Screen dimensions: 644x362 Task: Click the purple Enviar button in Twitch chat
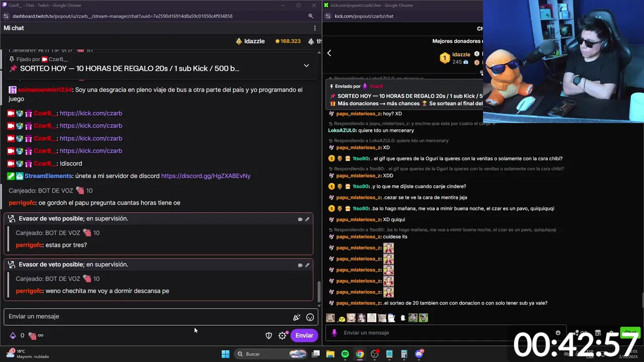click(x=304, y=335)
